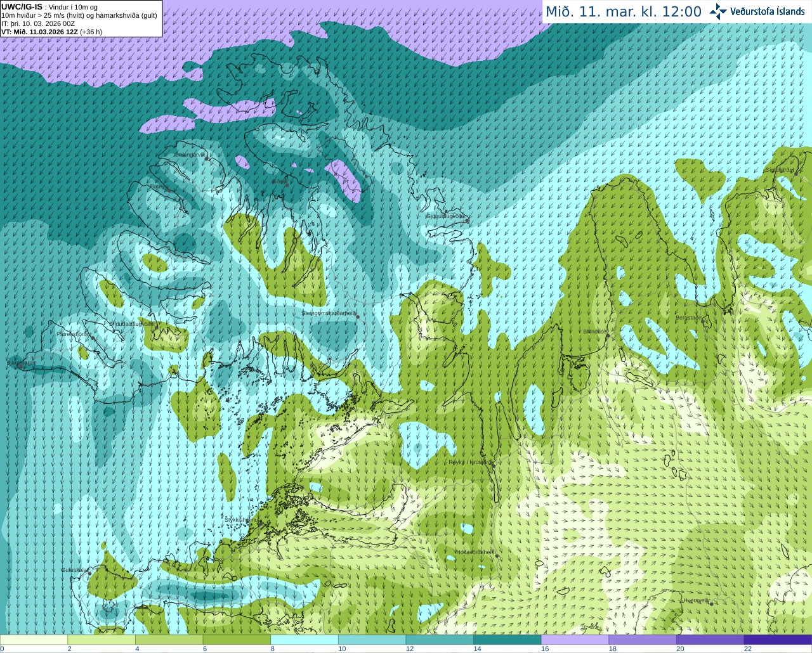Click the 20-22 m/s legend swatch
This screenshot has height=653, width=812.
[710, 640]
